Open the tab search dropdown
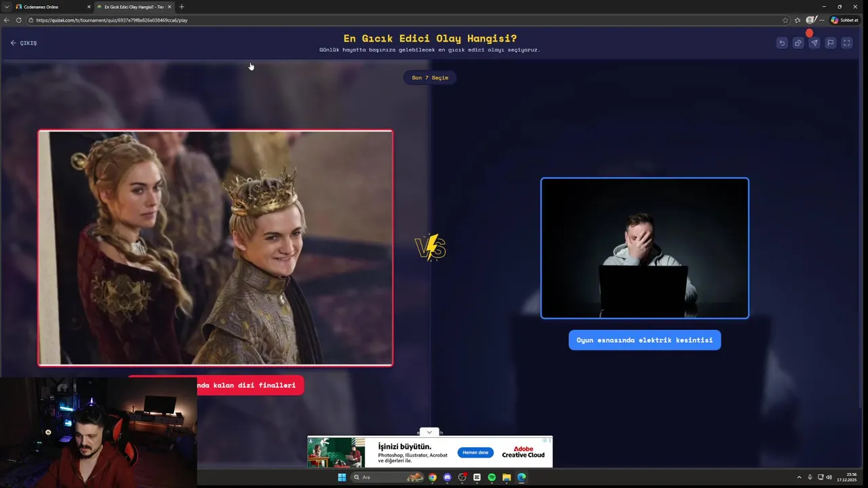Viewport: 868px width, 488px height. 6,7
